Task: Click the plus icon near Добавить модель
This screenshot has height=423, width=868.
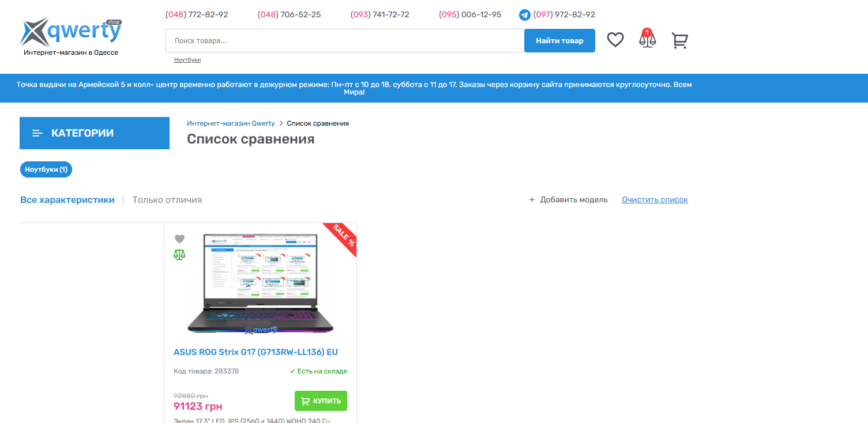Action: pyautogui.click(x=532, y=200)
